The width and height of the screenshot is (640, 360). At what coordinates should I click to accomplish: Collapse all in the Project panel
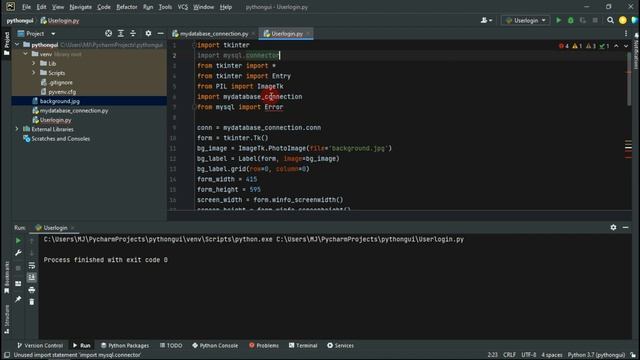coord(133,33)
